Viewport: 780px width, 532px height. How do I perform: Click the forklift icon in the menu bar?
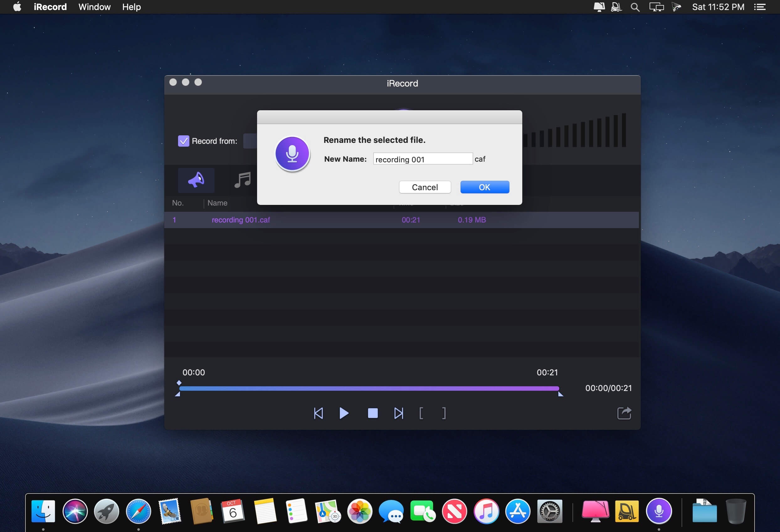[x=616, y=7]
